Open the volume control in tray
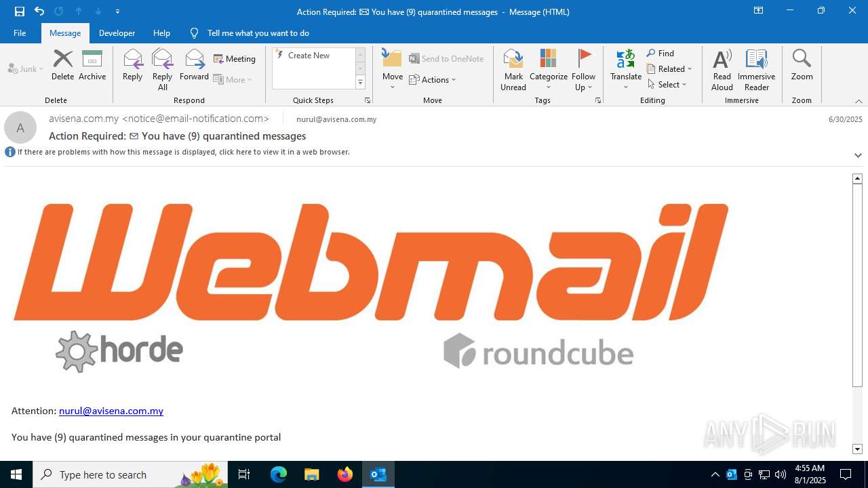Screen dimensions: 868x488 (x=781, y=474)
